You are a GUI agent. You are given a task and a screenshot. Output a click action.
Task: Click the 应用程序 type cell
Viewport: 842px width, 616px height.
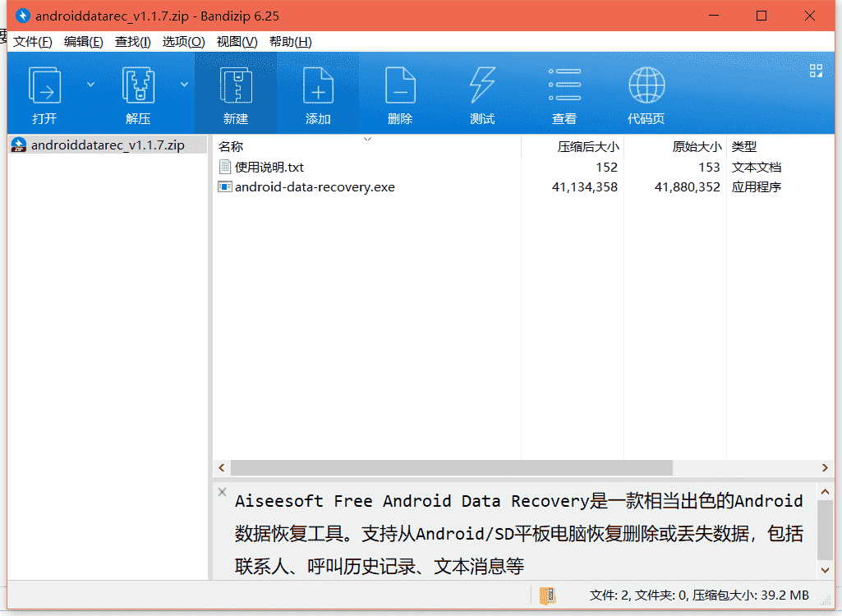coord(756,187)
